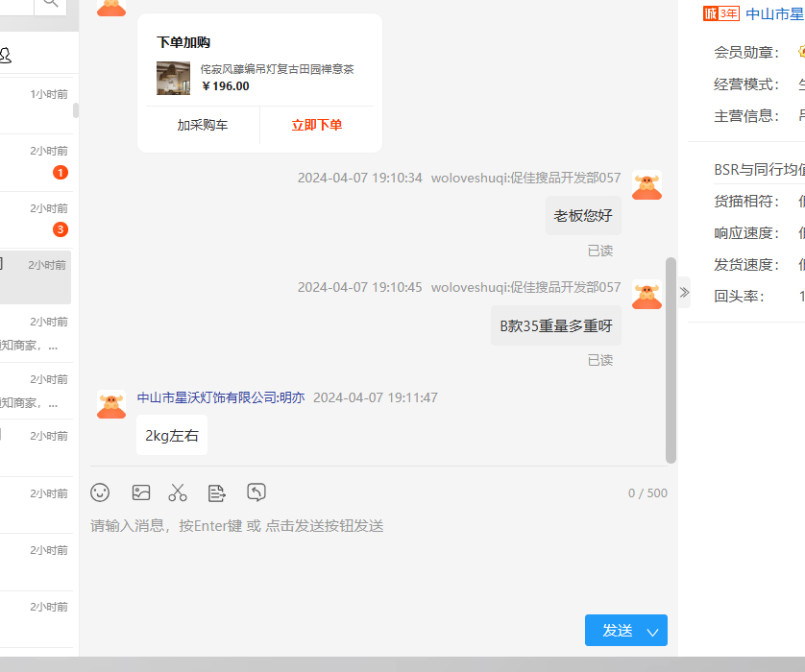This screenshot has height=672, width=805.
Task: Click the 发送 send button
Action: coord(617,631)
